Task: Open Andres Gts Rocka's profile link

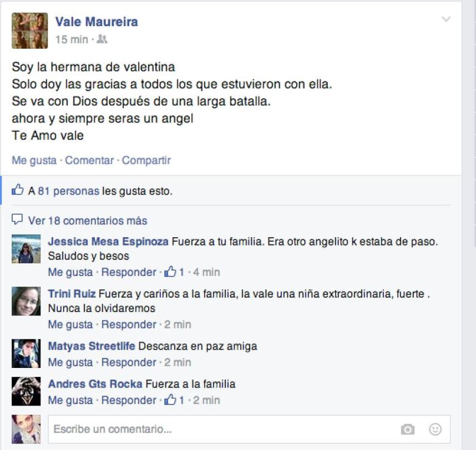Action: tap(95, 384)
